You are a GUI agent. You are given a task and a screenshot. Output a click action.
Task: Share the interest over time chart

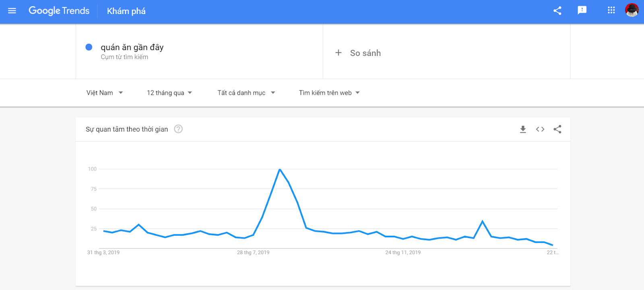pos(557,129)
